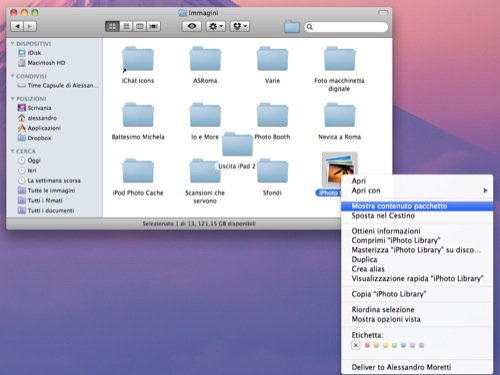Choose Mostra opzioni vista
This screenshot has height=375, width=500.
417,319
